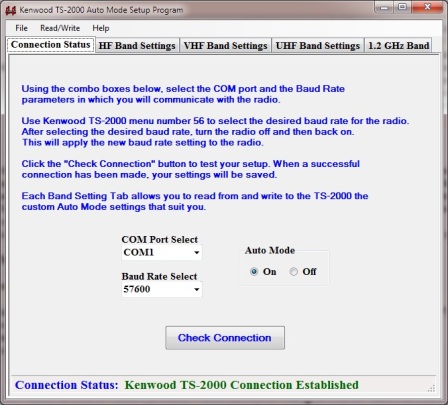Close the Auto Mode Setup Program

(x=427, y=7)
